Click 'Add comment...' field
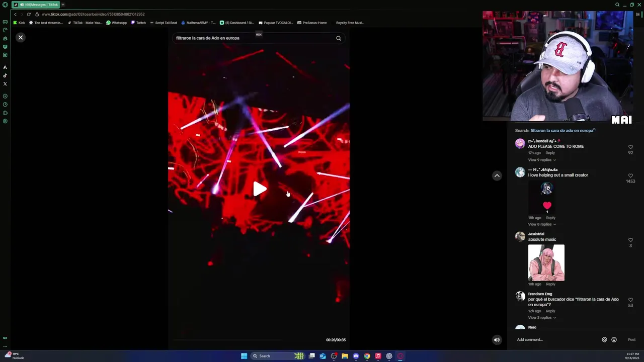644x362 pixels. (x=557, y=340)
